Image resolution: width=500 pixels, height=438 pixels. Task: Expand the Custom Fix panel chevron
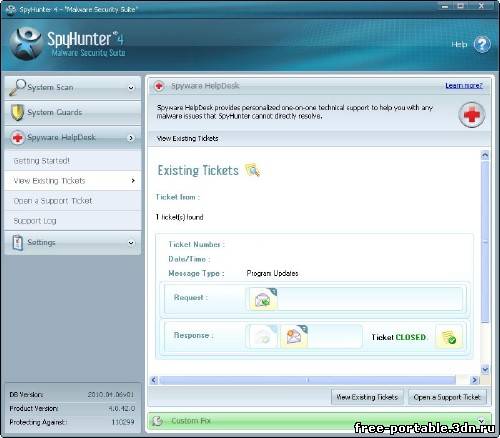pos(481,420)
